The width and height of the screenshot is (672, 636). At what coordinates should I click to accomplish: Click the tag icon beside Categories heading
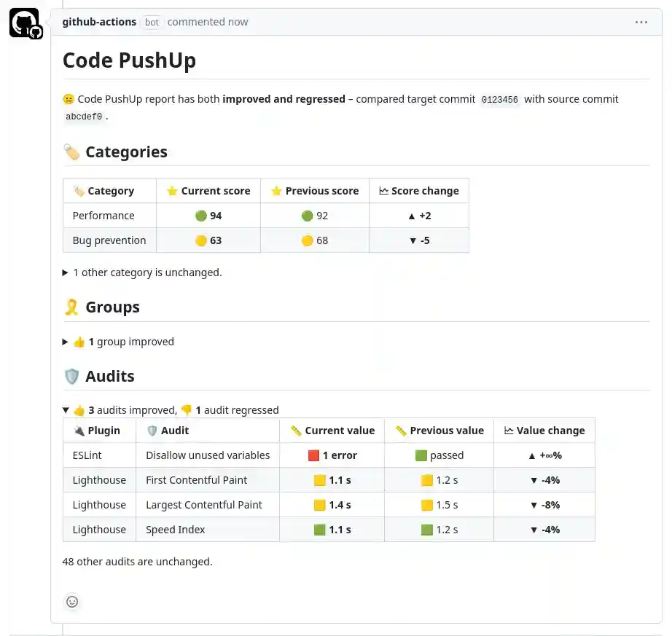tap(71, 152)
